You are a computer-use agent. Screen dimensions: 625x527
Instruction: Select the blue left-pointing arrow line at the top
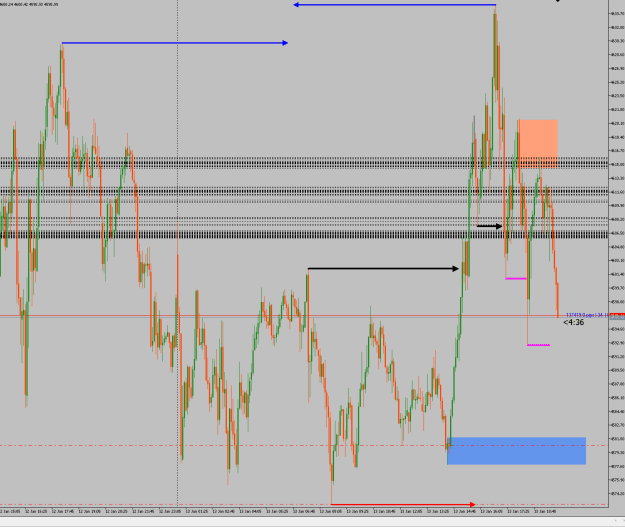(x=395, y=5)
